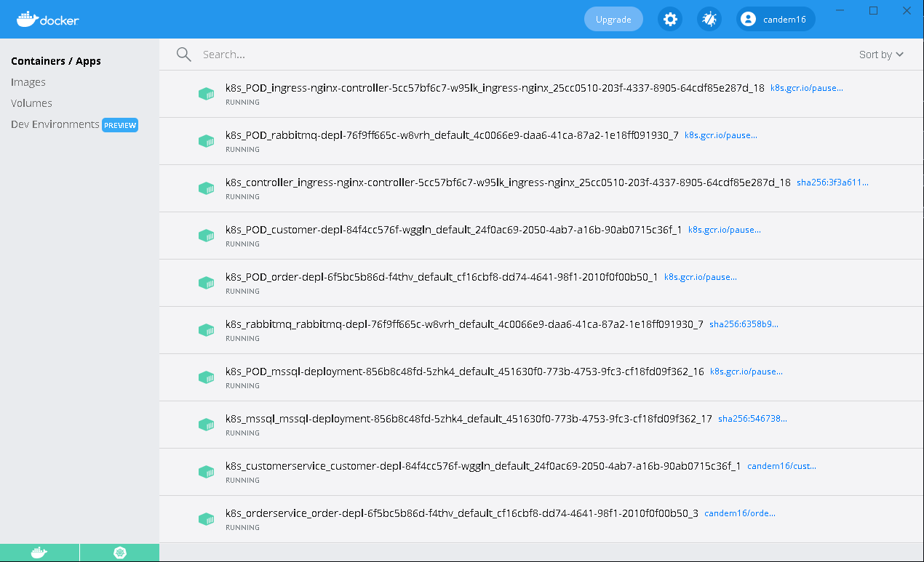Click container icon for k8s_orderservice_order-depl
Screen dimensions: 924x562
point(207,519)
